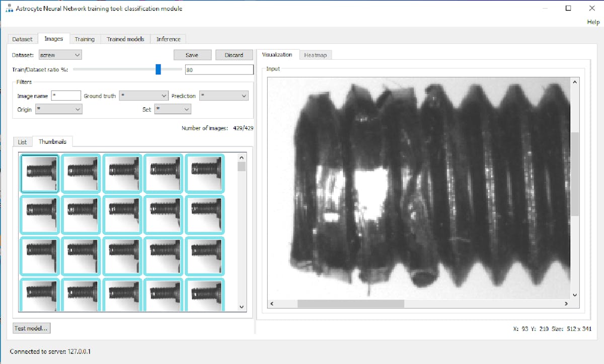Switch to the Training tab
Image resolution: width=604 pixels, height=364 pixels.
pos(85,39)
